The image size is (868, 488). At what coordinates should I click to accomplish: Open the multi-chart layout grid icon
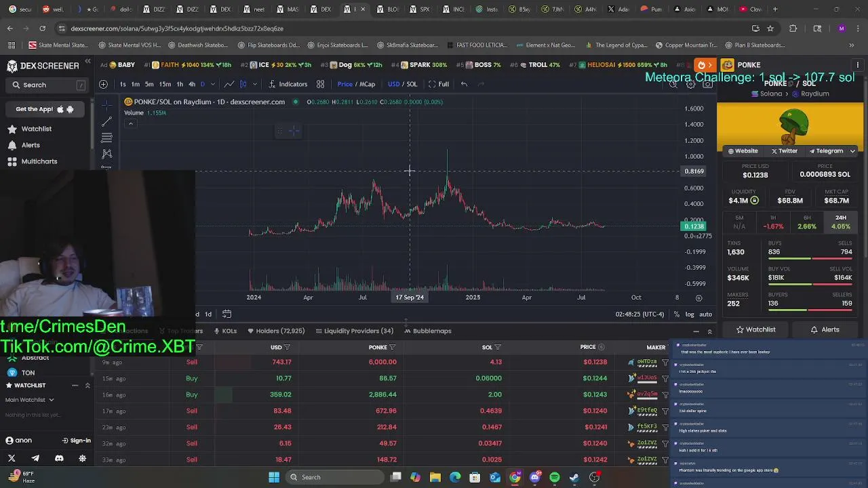click(x=320, y=84)
